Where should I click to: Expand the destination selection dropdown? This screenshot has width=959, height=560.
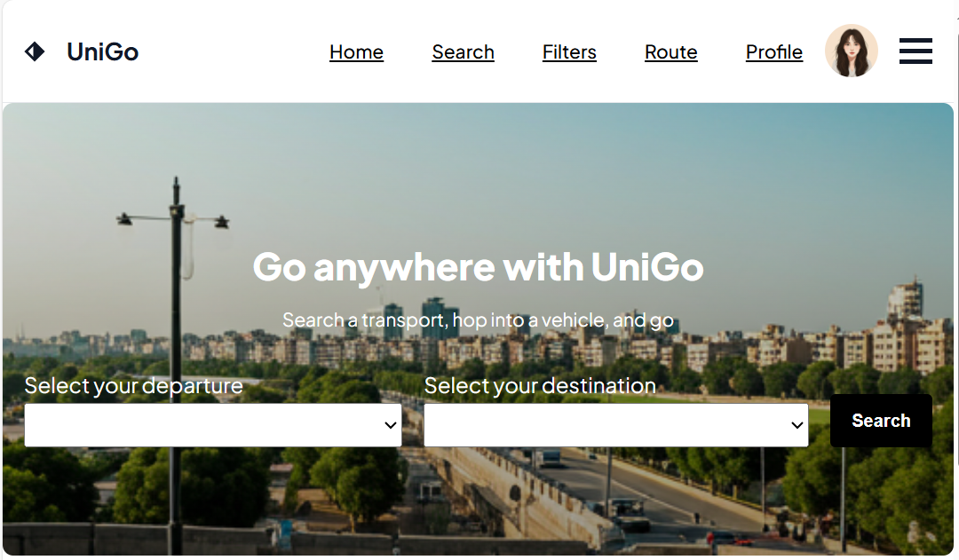coord(616,424)
